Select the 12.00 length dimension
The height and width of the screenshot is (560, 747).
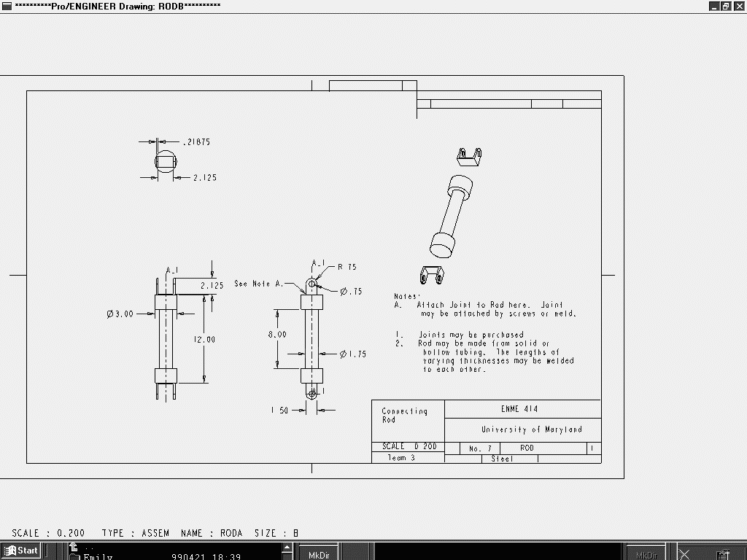(205, 339)
